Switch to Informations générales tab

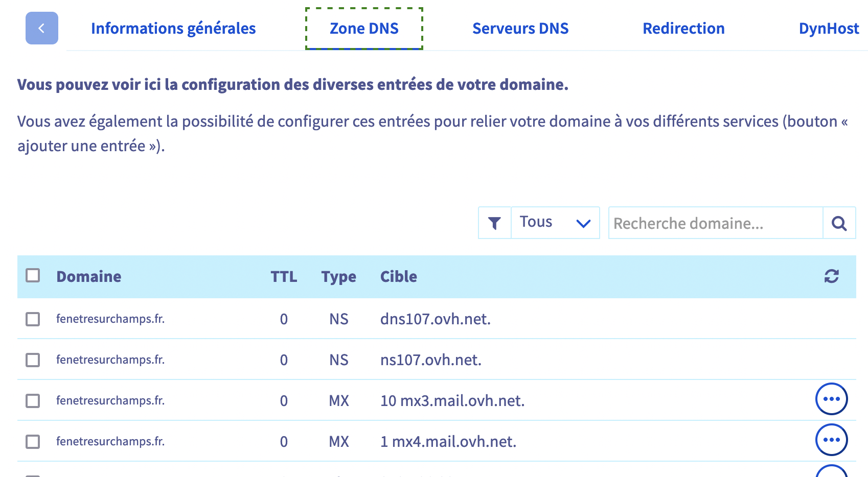coord(173,29)
